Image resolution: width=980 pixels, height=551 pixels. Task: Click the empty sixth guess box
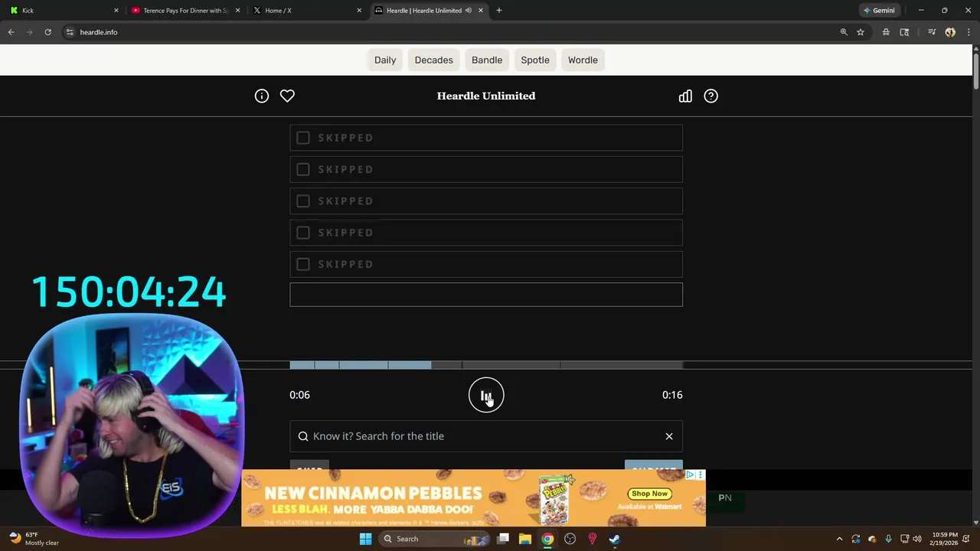point(486,295)
